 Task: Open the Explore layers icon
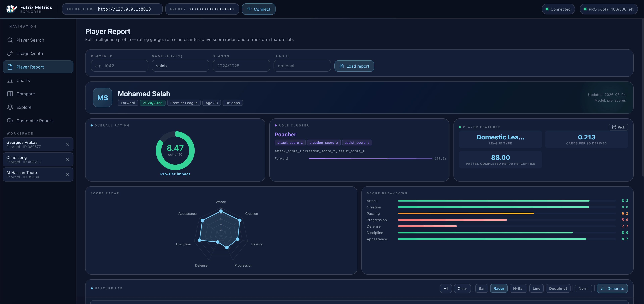tap(10, 107)
